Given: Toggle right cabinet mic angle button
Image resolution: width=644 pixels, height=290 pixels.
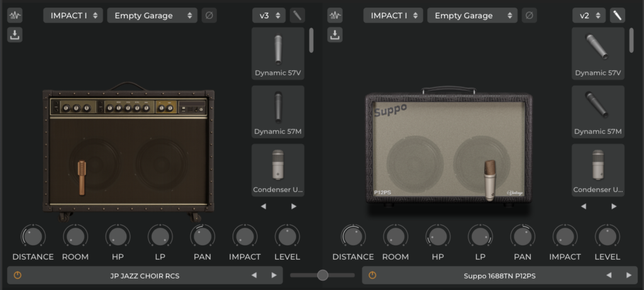Looking at the screenshot, I should tap(618, 16).
